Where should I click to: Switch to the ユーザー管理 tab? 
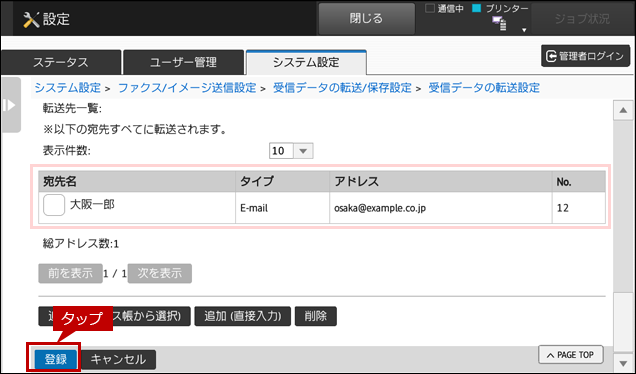[x=183, y=62]
